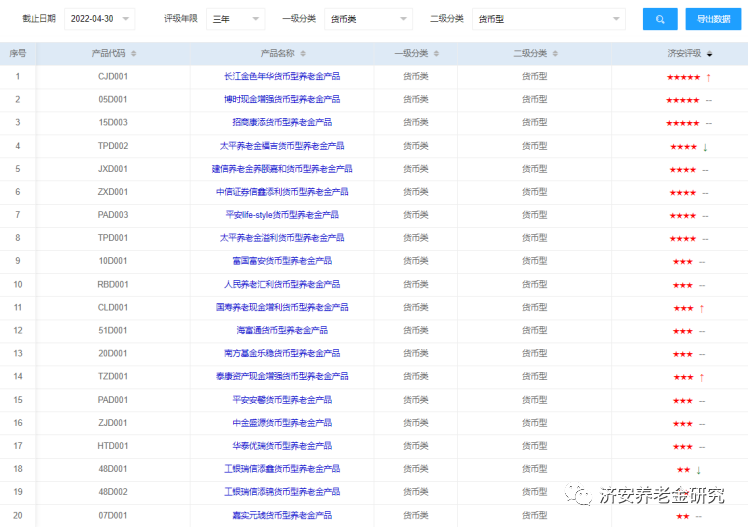Select product code ZJD001 cell
This screenshot has width=748, height=527.
point(113,423)
